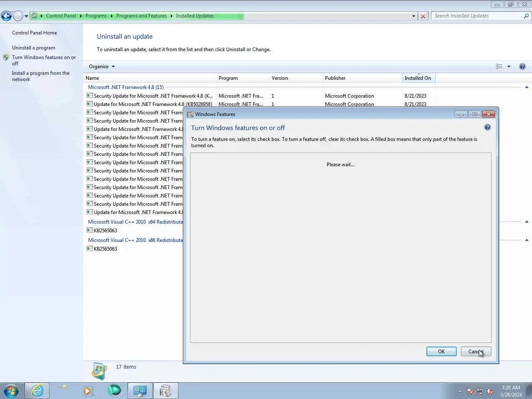Open the view options dropdown arrow
Image resolution: width=532 pixels, height=399 pixels.
click(509, 66)
